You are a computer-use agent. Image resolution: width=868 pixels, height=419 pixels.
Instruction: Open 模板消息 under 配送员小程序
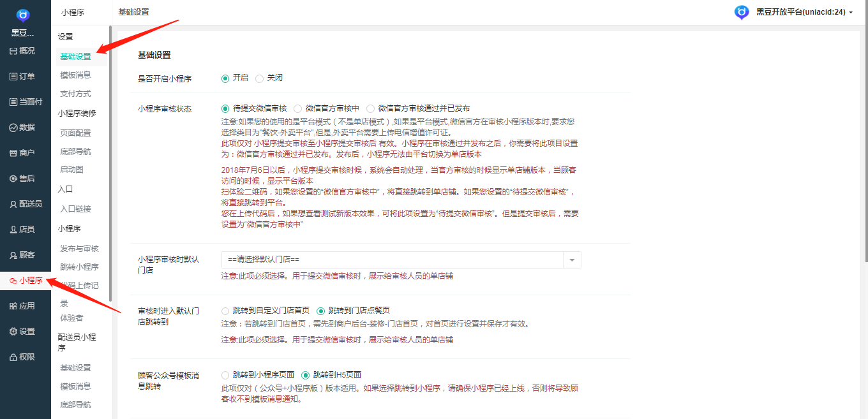(75, 386)
